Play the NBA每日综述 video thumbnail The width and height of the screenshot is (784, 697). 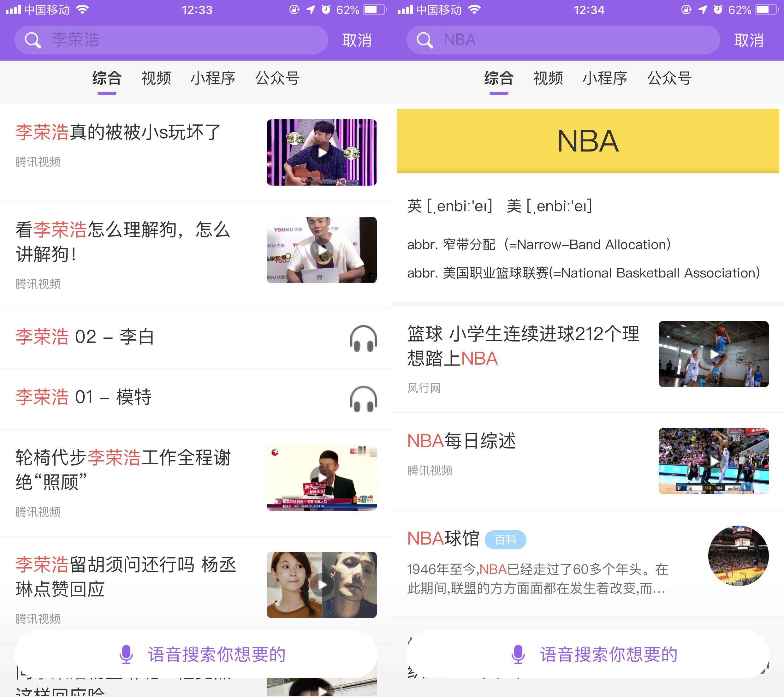713,461
